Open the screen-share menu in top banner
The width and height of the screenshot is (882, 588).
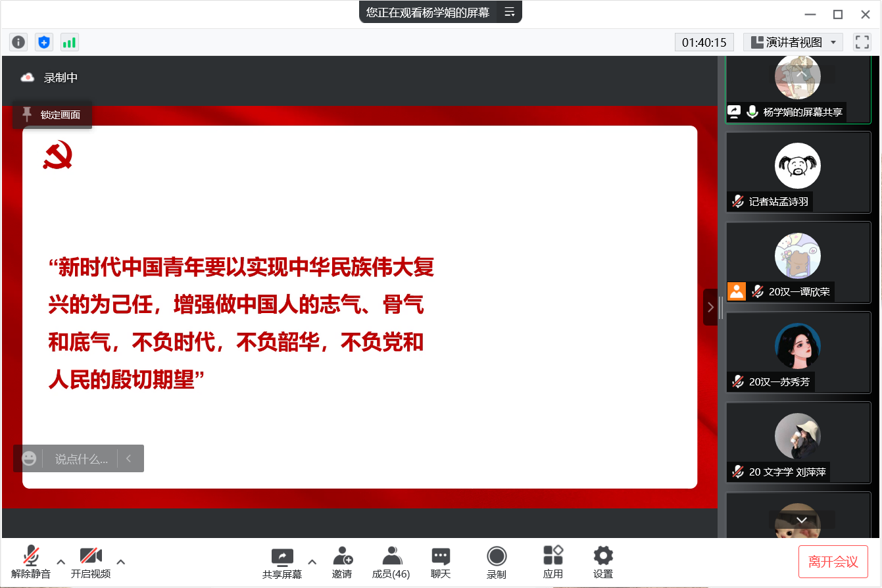[x=509, y=12]
